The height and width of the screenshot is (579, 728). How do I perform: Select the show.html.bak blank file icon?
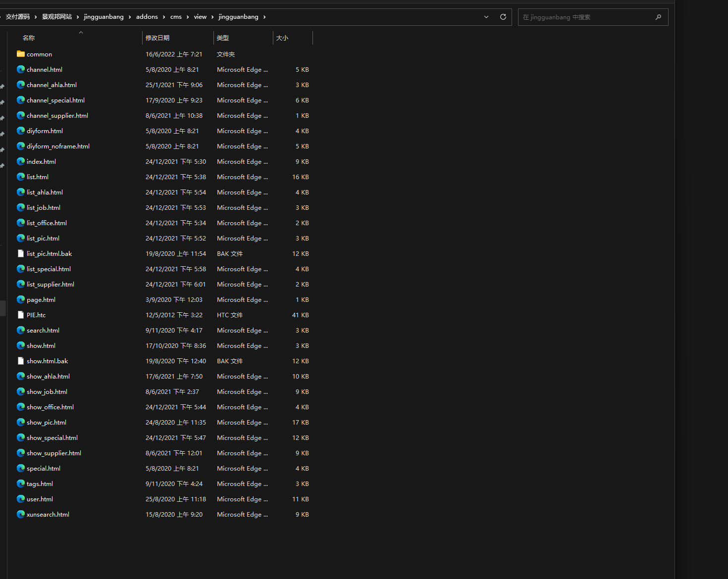click(x=21, y=361)
